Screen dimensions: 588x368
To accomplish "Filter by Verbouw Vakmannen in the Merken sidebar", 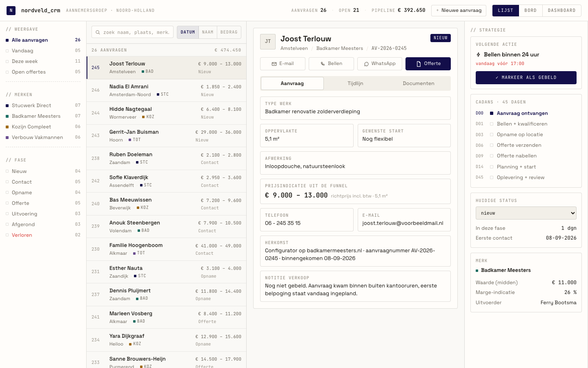I will (43, 137).
